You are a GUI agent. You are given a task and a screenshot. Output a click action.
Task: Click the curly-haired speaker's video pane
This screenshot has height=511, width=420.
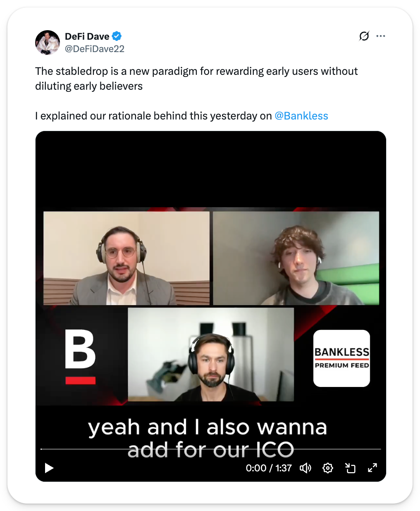296,258
